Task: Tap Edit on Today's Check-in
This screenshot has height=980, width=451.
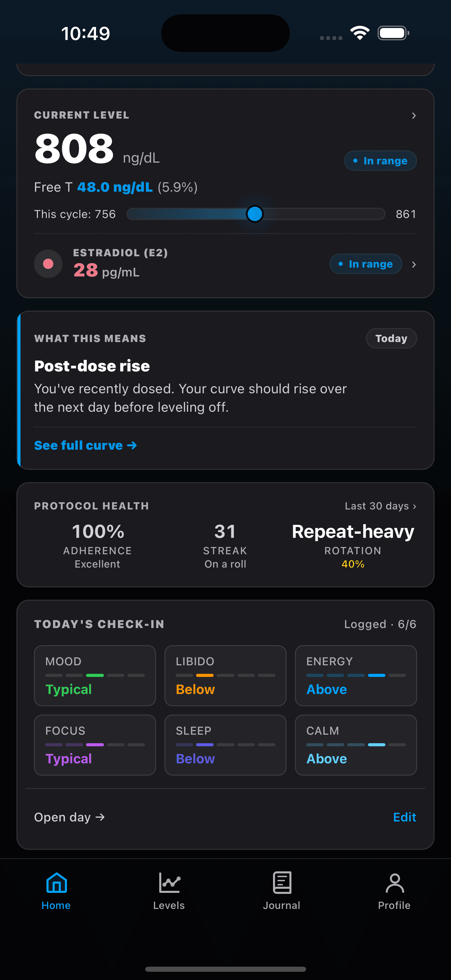Action: (404, 817)
